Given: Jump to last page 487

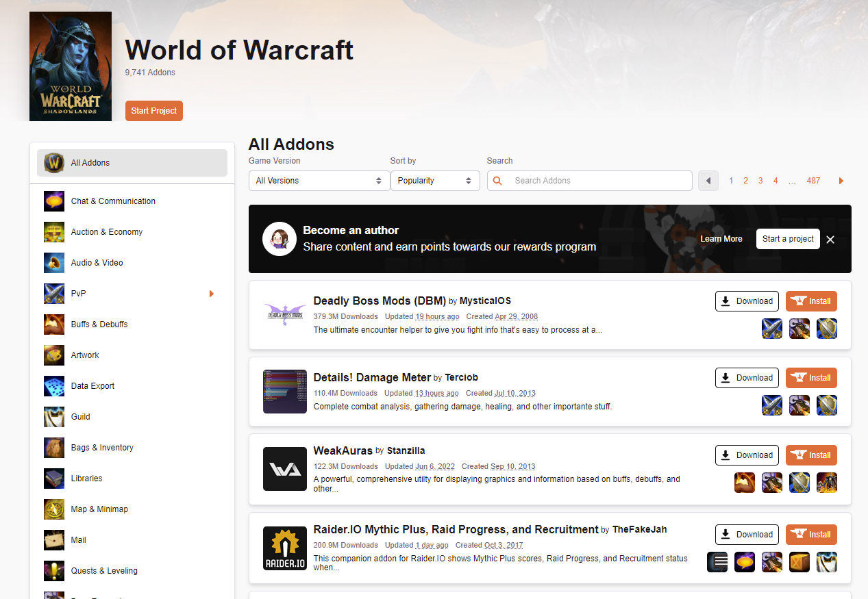Looking at the screenshot, I should pyautogui.click(x=813, y=181).
